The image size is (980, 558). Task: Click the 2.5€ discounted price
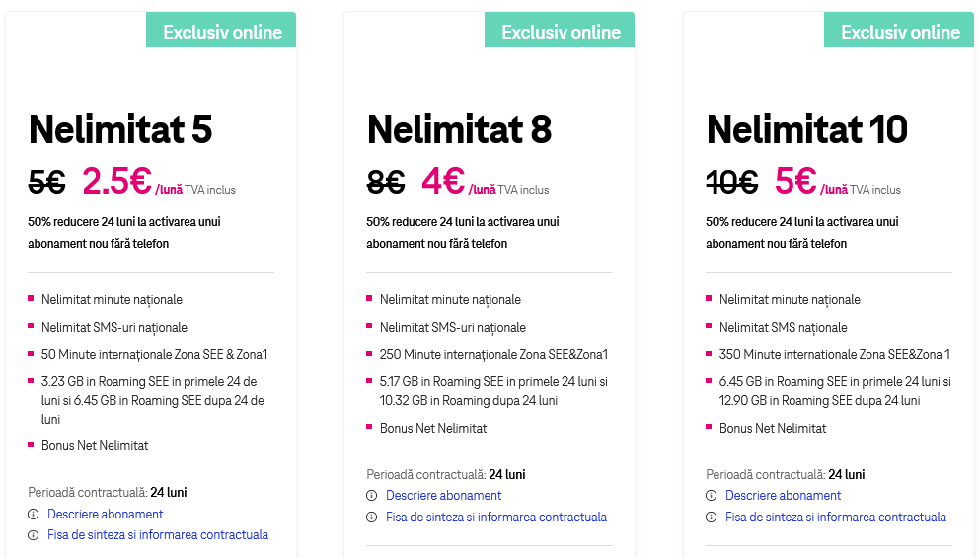click(x=116, y=181)
